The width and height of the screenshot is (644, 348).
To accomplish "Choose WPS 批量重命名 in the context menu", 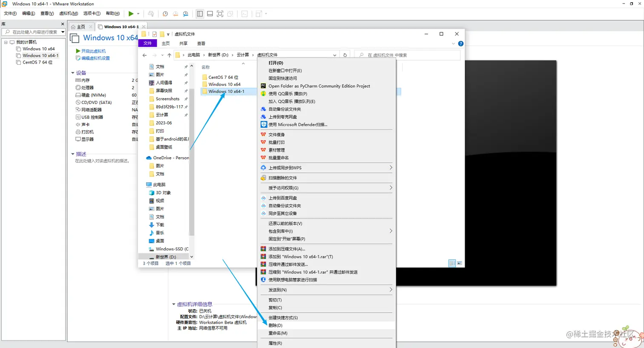I will pos(327,158).
